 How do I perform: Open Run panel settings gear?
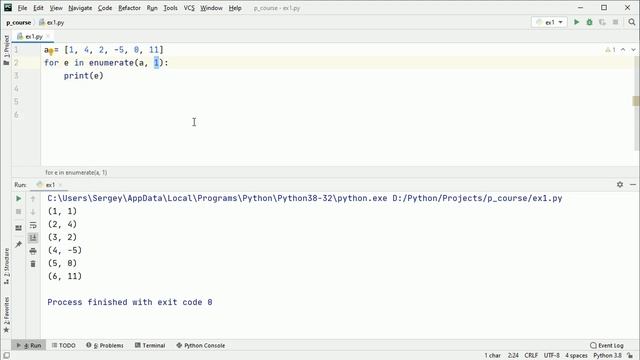pyautogui.click(x=620, y=184)
